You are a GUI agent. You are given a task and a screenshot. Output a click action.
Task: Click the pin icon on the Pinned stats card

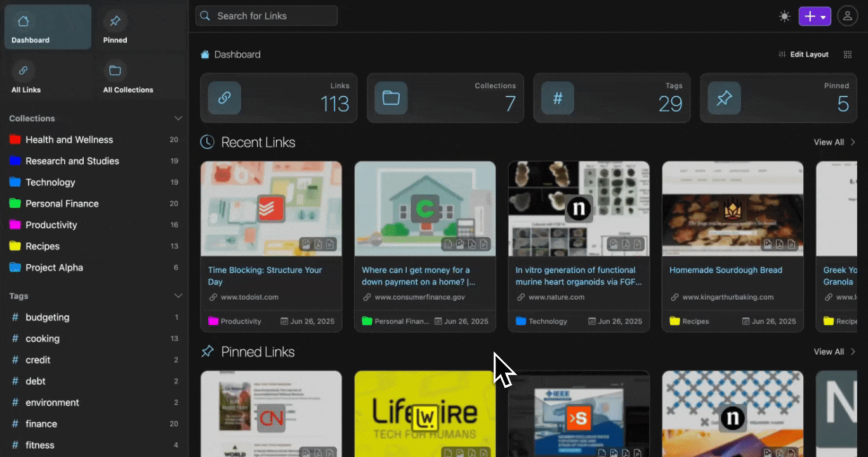724,98
